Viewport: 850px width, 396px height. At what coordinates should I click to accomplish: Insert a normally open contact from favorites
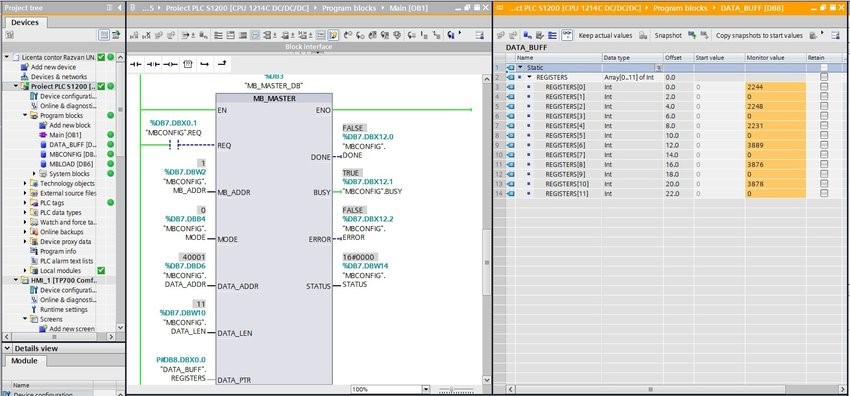pos(136,64)
